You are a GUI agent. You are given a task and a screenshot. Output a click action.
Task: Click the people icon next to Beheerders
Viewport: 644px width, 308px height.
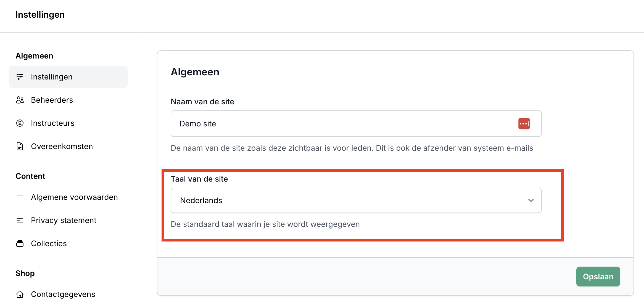(x=20, y=100)
